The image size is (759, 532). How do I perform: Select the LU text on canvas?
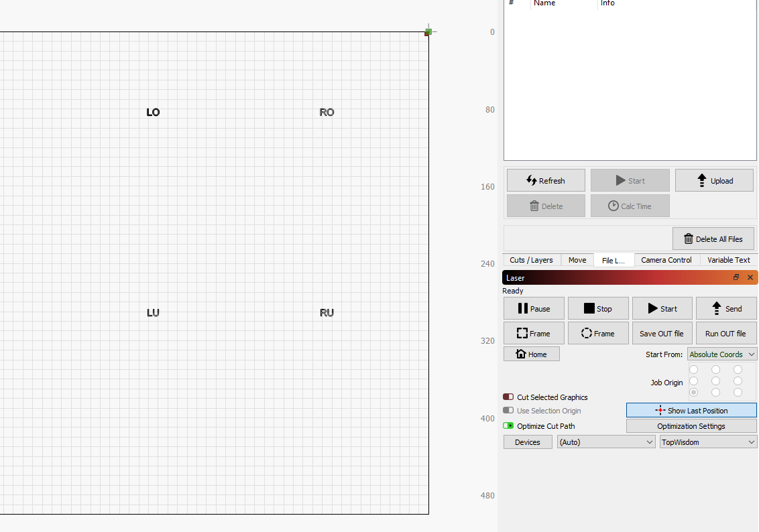click(x=153, y=312)
